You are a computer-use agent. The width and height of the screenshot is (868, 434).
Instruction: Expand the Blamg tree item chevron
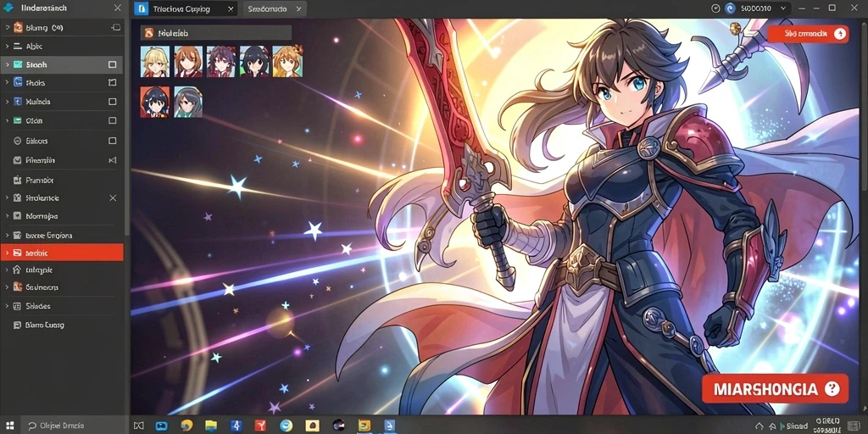point(7,27)
